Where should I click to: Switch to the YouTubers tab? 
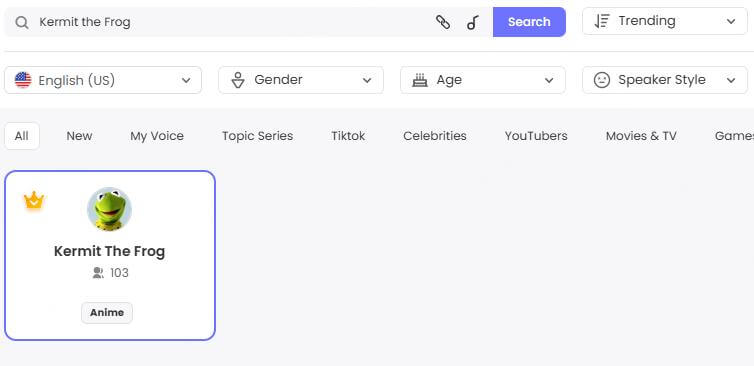tap(536, 136)
